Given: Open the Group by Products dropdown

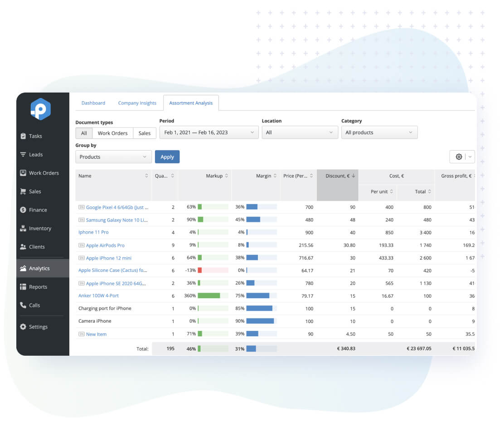Looking at the screenshot, I should tap(113, 157).
